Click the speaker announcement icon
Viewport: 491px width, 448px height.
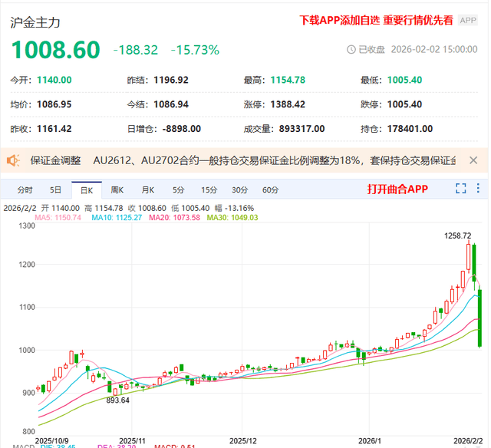click(x=13, y=160)
